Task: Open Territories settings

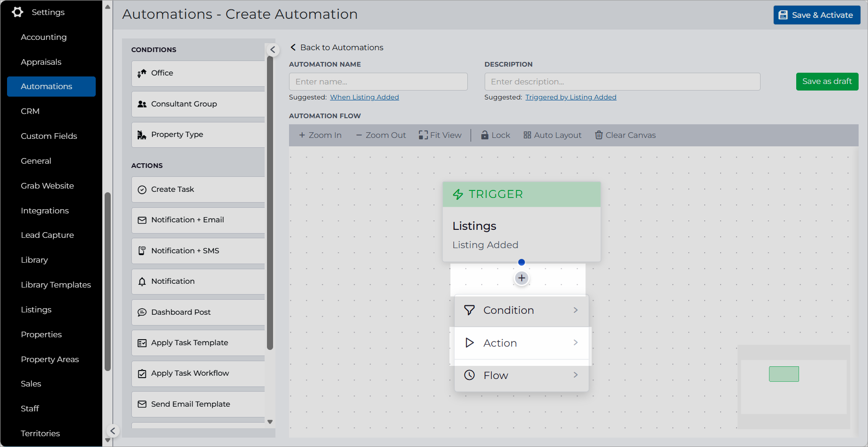Action: tap(40, 433)
